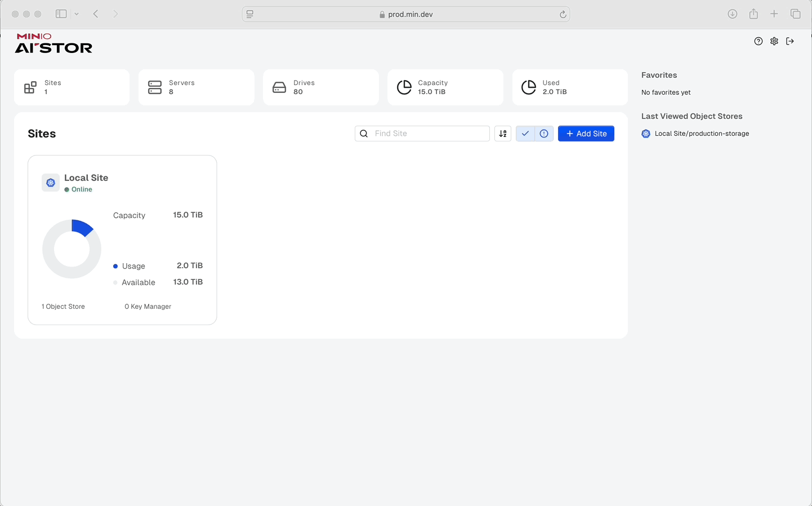The width and height of the screenshot is (812, 506).
Task: Click the page reload icon
Action: pos(563,15)
